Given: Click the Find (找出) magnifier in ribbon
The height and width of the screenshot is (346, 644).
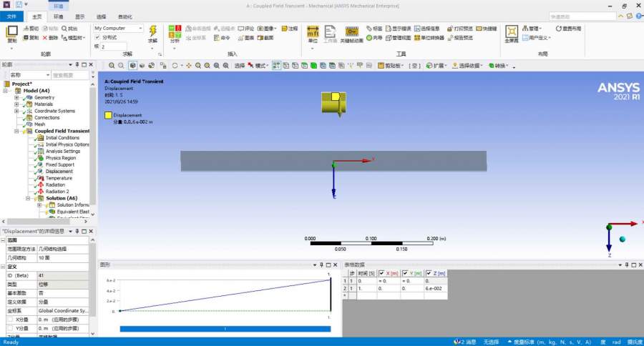Looking at the screenshot, I should click(69, 29).
